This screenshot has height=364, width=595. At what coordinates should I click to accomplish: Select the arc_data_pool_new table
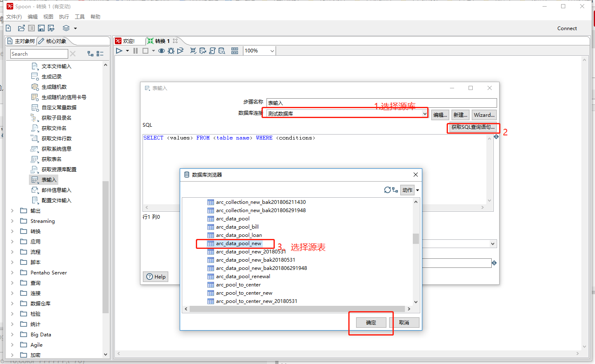(238, 243)
